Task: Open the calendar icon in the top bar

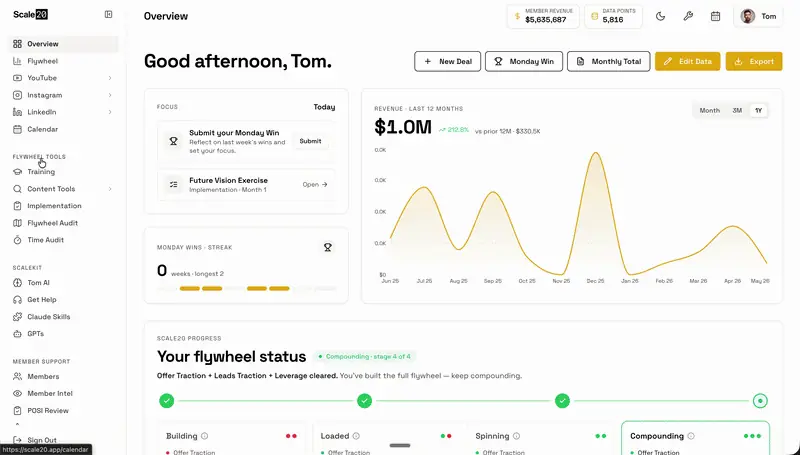Action: (715, 16)
